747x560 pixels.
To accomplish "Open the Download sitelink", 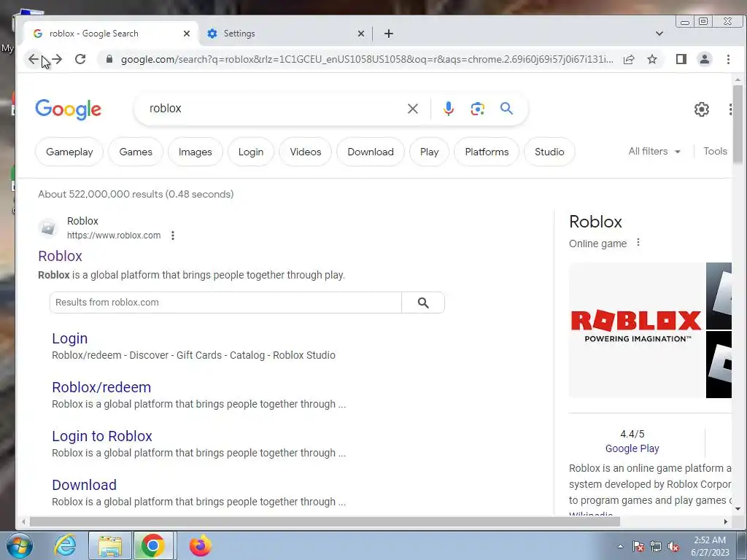I will point(85,485).
